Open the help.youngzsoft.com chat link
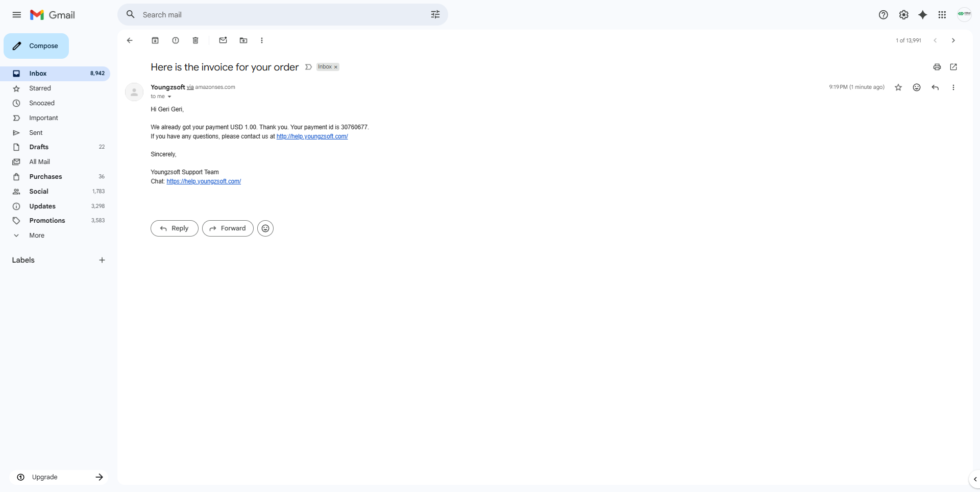The height and width of the screenshot is (492, 980). click(x=204, y=181)
